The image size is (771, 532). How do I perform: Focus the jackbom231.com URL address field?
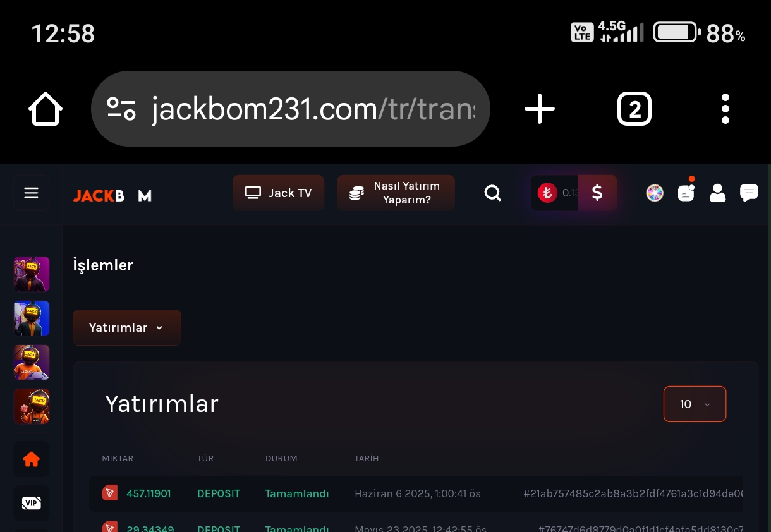point(291,109)
